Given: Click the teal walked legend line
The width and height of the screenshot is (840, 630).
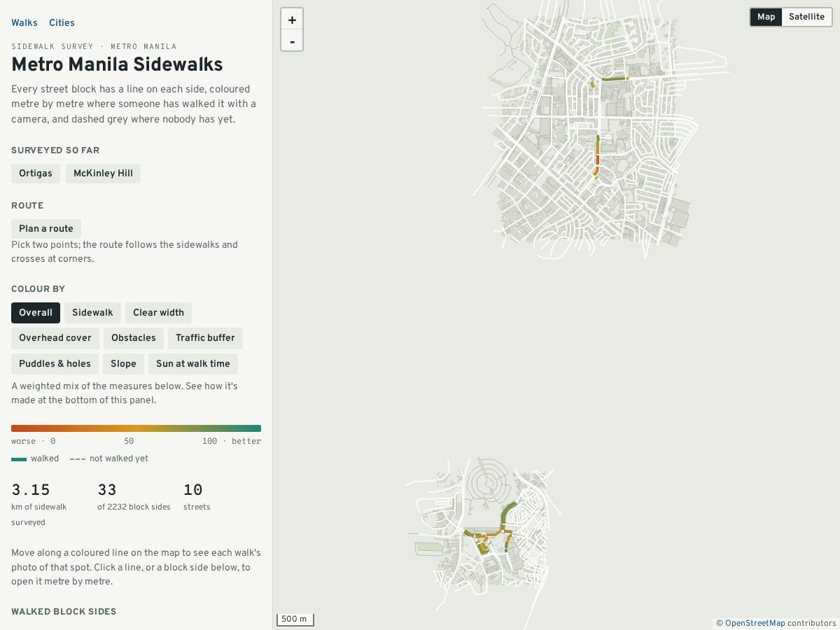Looking at the screenshot, I should pyautogui.click(x=19, y=459).
